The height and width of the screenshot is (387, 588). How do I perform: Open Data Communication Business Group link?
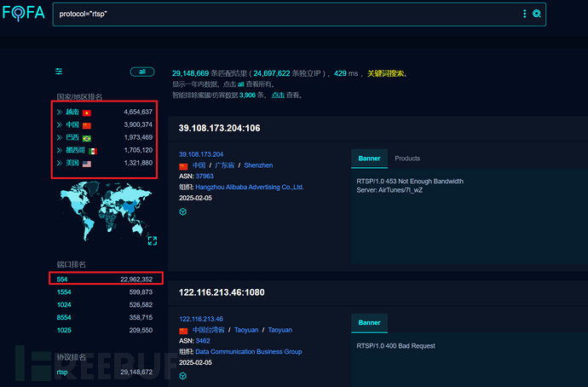(249, 352)
